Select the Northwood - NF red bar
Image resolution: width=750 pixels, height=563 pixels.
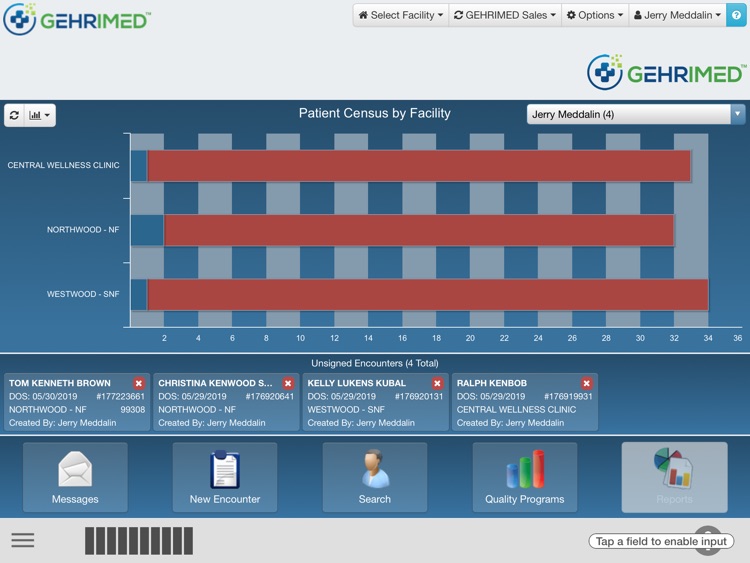tap(419, 231)
